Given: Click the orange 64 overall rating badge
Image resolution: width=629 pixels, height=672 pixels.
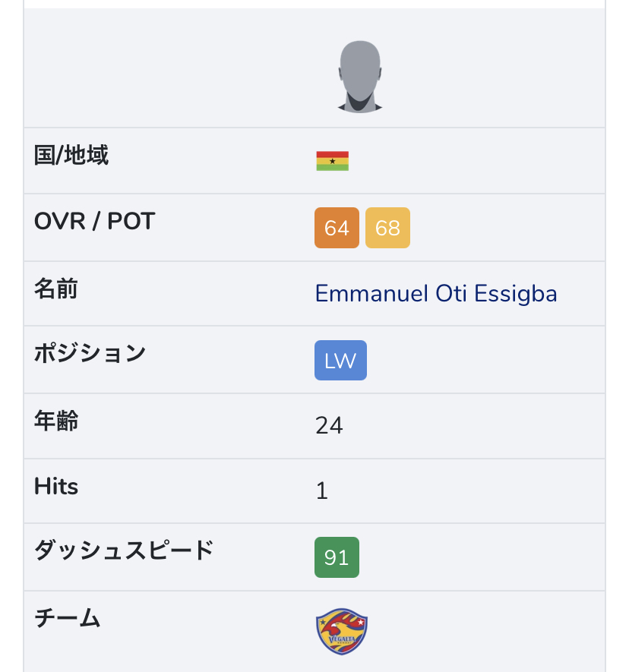Looking at the screenshot, I should [337, 228].
